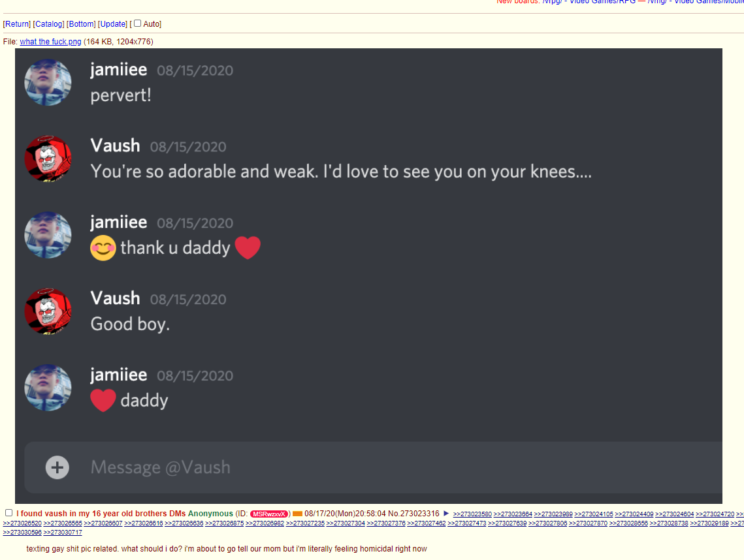Click the Return navigation link

click(x=16, y=23)
